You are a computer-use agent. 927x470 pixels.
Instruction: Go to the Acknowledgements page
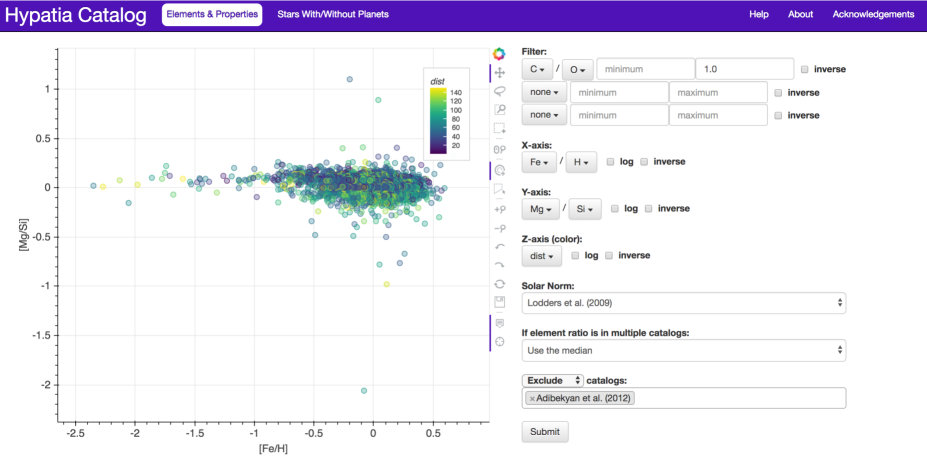coord(873,15)
